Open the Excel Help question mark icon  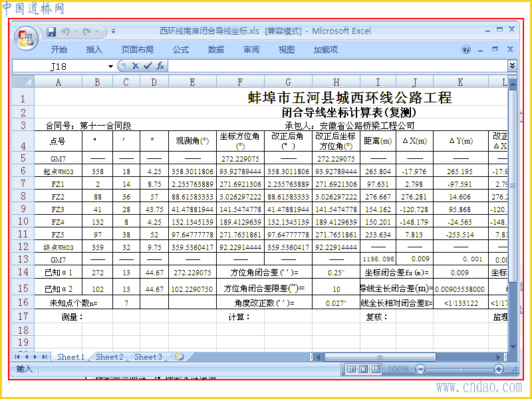point(466,49)
